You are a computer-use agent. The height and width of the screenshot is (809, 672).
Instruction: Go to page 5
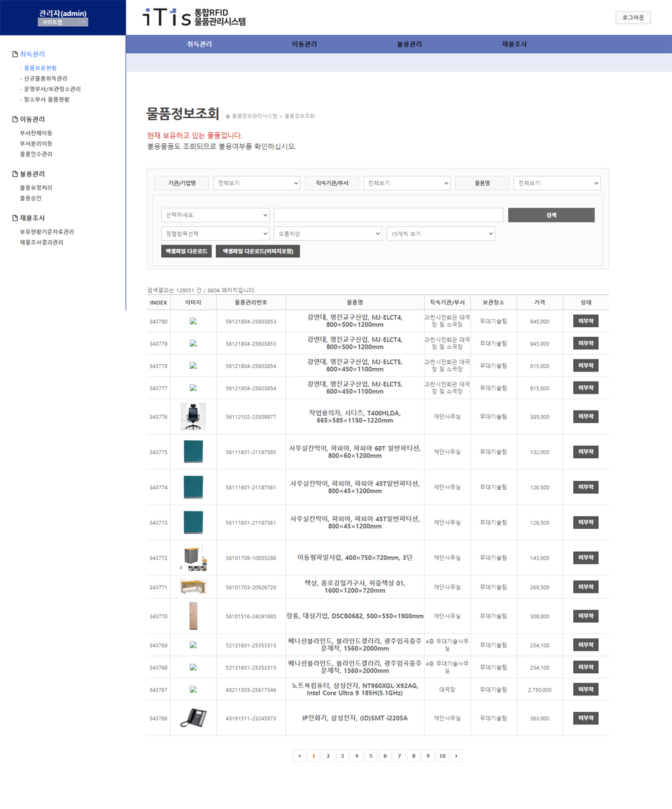(370, 756)
